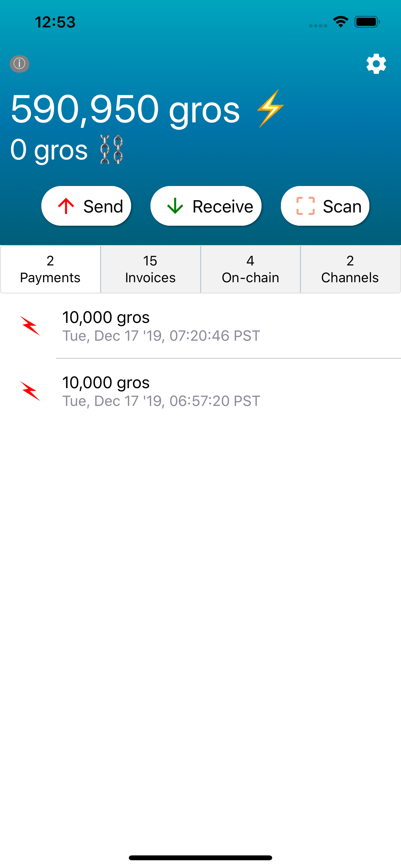Show the 2 Channels tab

click(350, 269)
